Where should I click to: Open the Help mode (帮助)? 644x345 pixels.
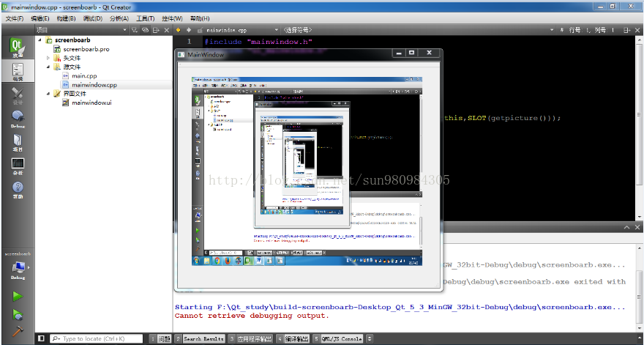[18, 190]
